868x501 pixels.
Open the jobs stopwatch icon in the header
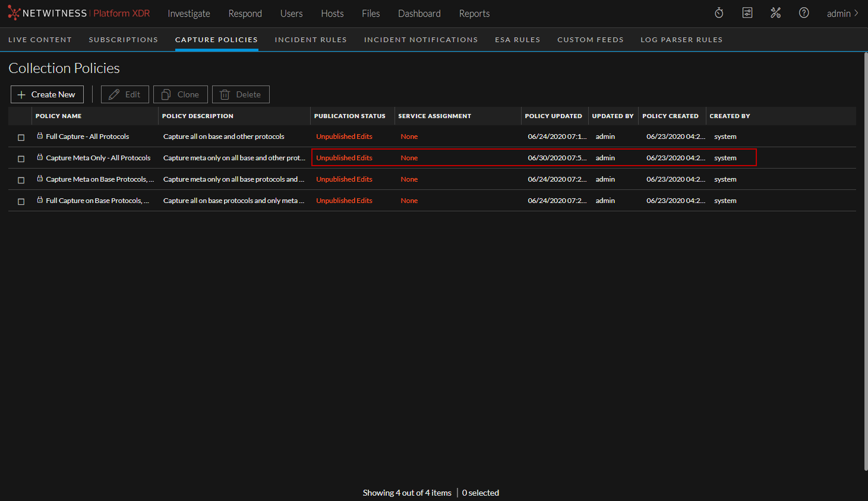click(x=719, y=13)
